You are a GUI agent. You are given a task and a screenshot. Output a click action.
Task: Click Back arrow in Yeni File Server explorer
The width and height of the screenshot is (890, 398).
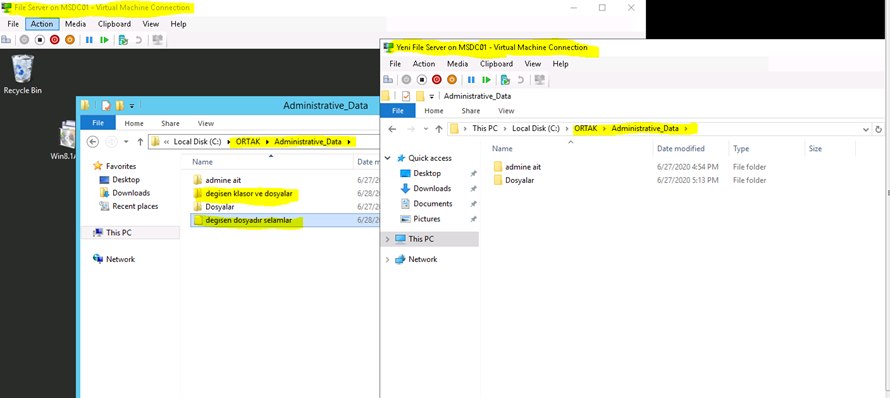[x=392, y=129]
